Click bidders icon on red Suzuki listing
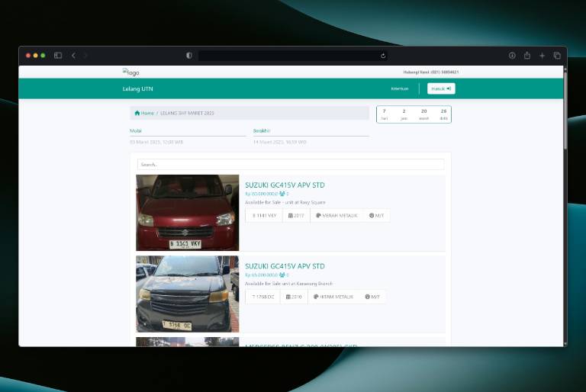This screenshot has height=392, width=586. point(282,194)
